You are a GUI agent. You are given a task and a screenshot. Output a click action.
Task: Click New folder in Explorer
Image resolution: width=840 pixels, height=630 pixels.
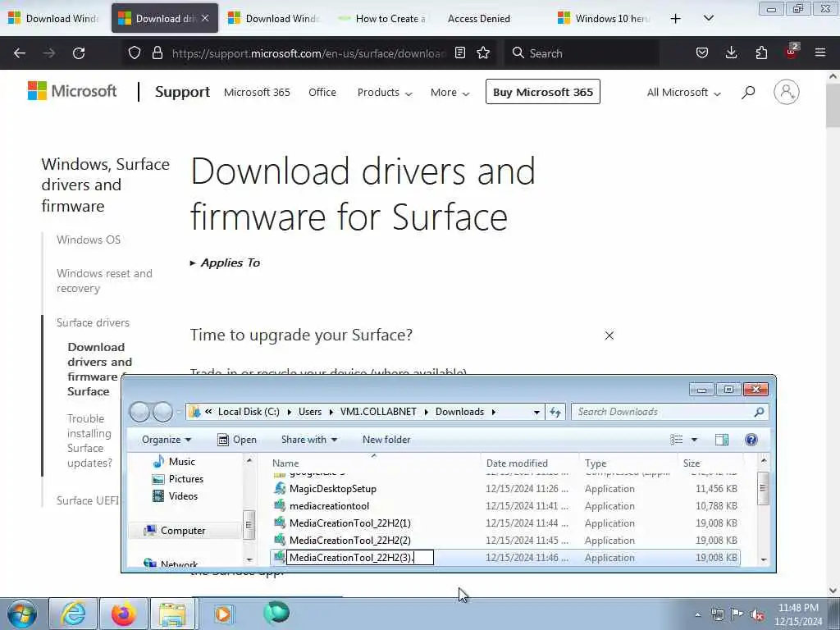386,440
